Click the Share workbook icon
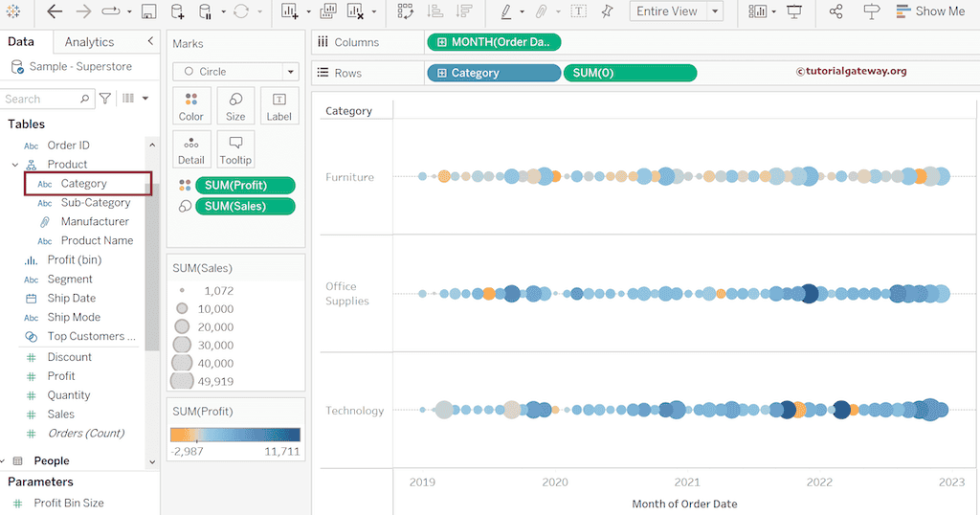This screenshot has width=980, height=515. (x=835, y=11)
